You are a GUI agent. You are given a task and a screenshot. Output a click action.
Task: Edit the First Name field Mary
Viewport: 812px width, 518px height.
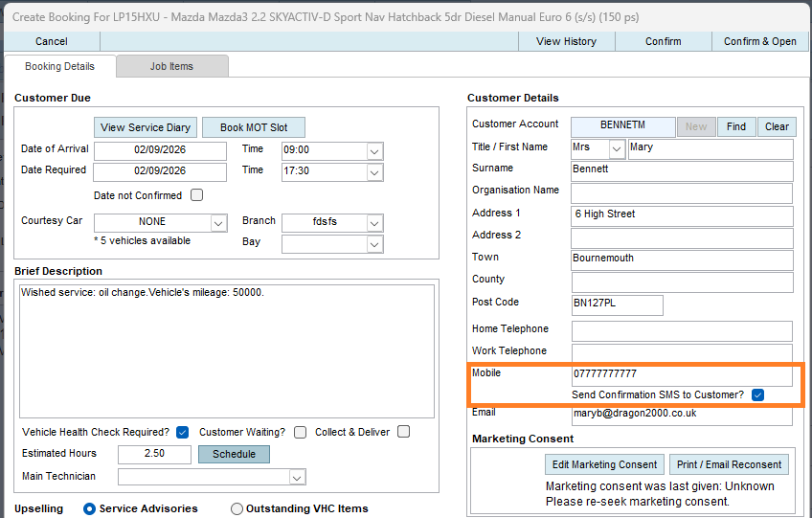(x=710, y=149)
